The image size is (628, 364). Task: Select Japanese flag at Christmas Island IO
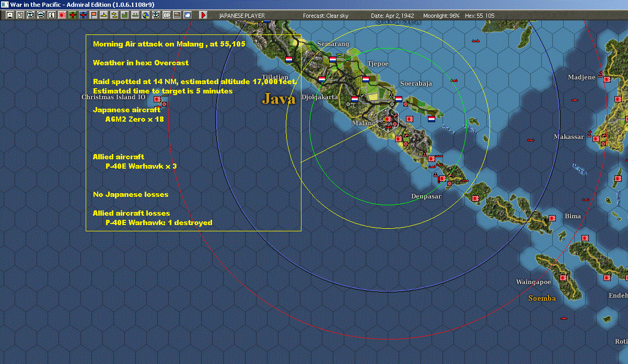[x=157, y=99]
